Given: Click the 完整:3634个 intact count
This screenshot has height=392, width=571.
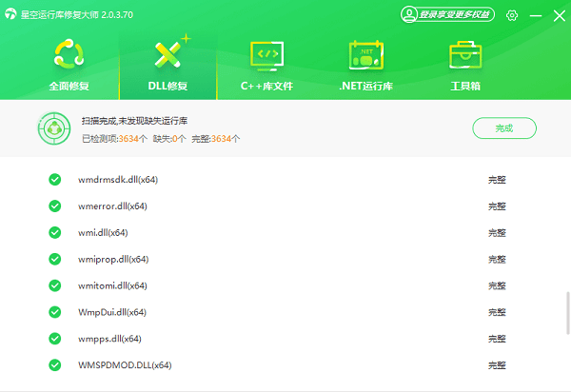Looking at the screenshot, I should coord(216,139).
